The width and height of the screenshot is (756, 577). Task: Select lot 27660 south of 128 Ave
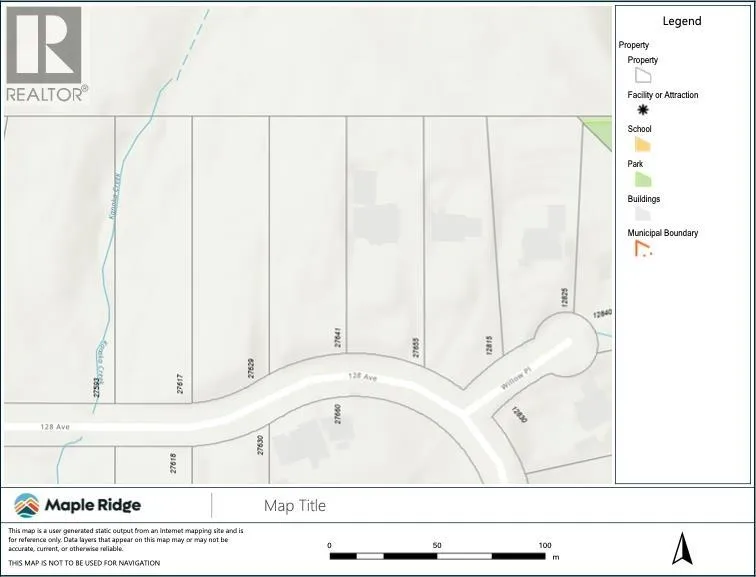[x=338, y=410]
